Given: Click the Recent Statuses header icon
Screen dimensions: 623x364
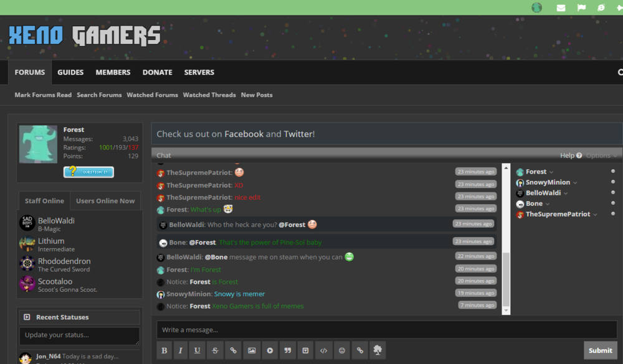Looking at the screenshot, I should pos(27,317).
